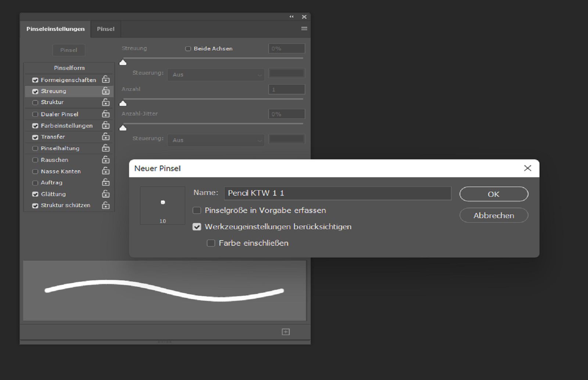Click the Anzahl-Jitter percentage field

[x=287, y=114]
